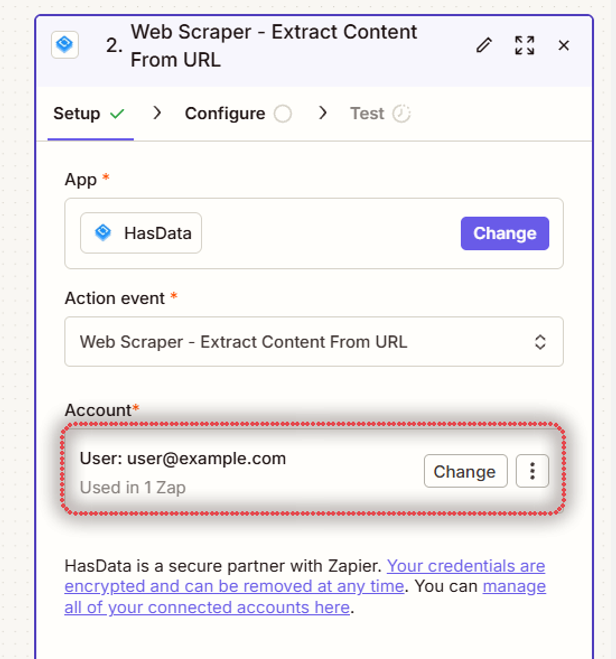Open manage connected accounts link
Viewport: 616px width, 659px height.
305,597
